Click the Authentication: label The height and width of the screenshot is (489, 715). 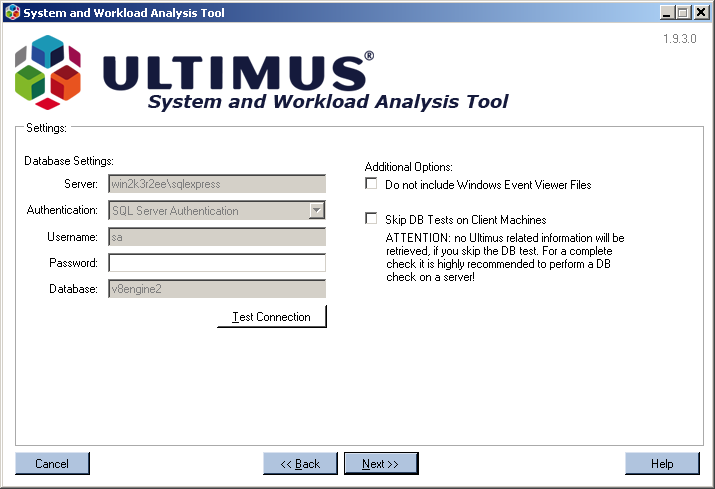(x=62, y=210)
